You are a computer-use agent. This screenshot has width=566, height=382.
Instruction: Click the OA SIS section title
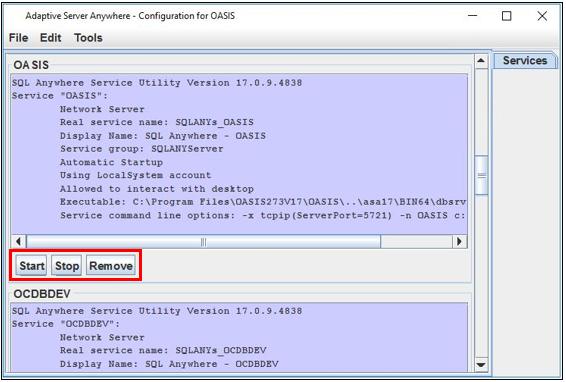[31, 65]
